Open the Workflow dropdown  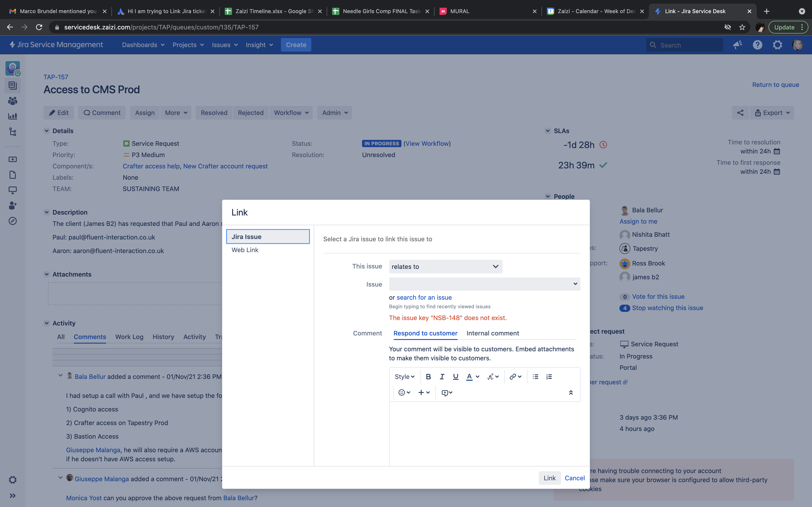tap(291, 113)
